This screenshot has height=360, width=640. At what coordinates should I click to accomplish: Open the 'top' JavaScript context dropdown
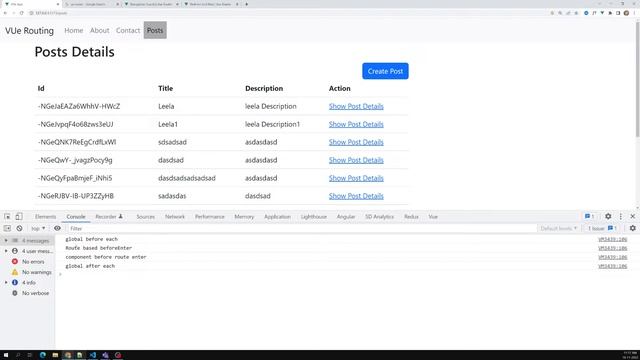38,228
